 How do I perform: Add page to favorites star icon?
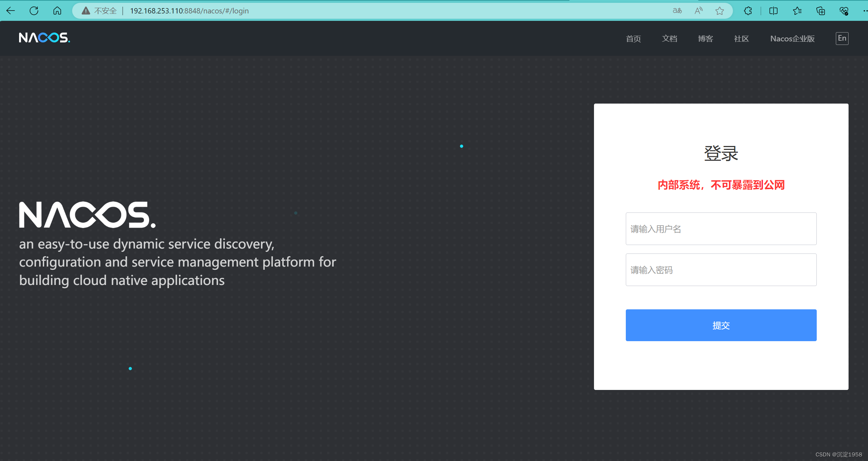click(720, 11)
